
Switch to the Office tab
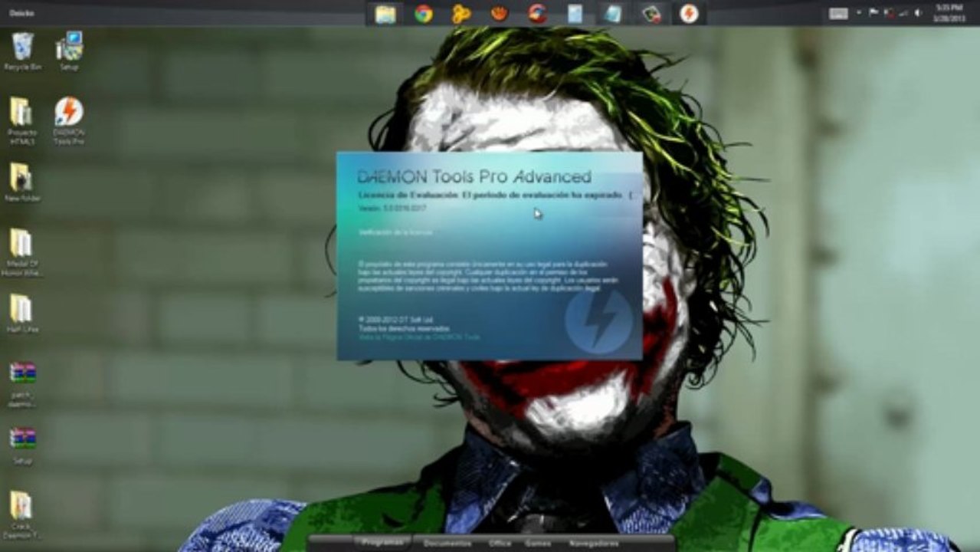(x=500, y=543)
